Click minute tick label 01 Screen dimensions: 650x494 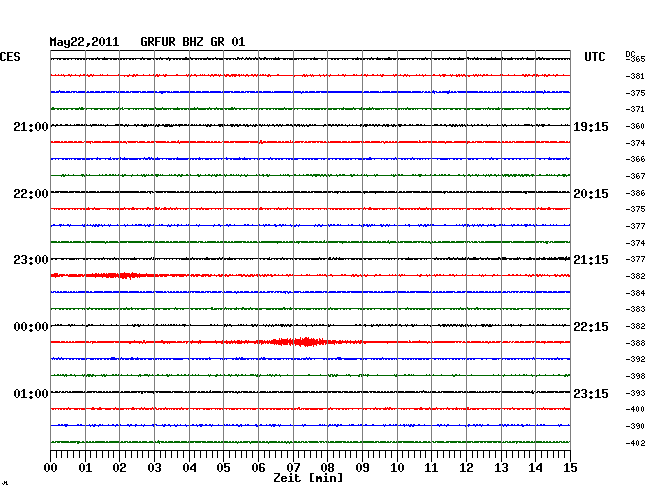tap(85, 468)
